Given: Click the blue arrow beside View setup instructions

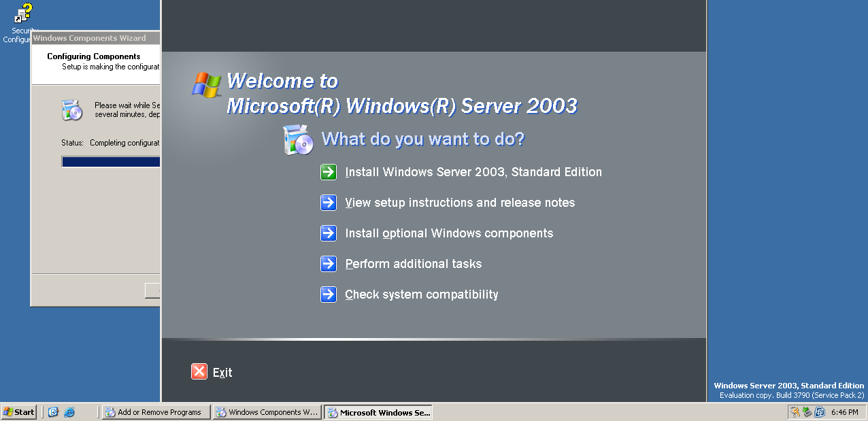Looking at the screenshot, I should 329,203.
